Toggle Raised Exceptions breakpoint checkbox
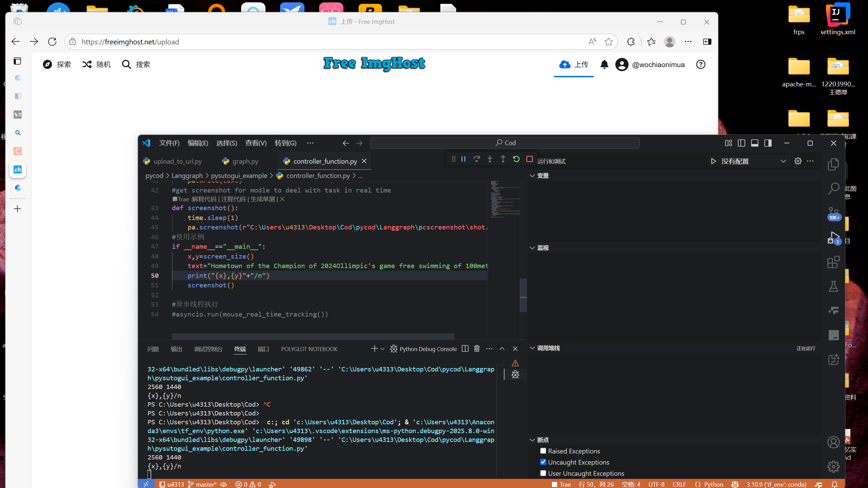Viewport: 868px width, 488px height. click(x=543, y=451)
